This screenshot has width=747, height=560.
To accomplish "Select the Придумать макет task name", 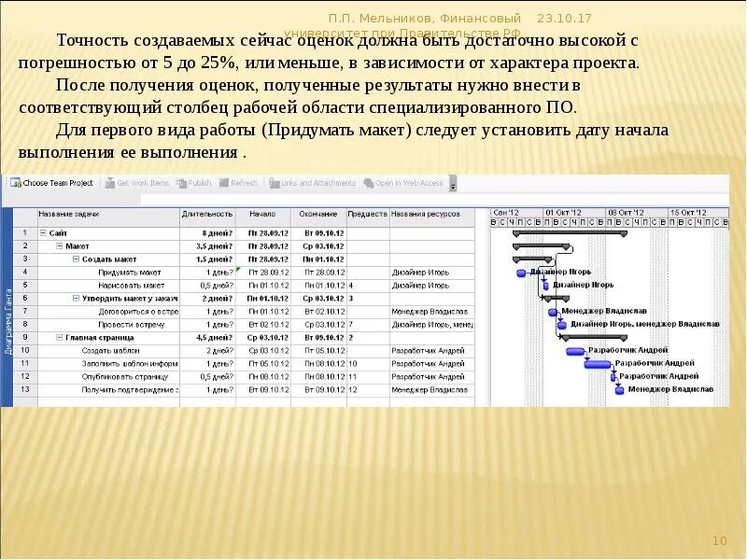I will coord(130,273).
